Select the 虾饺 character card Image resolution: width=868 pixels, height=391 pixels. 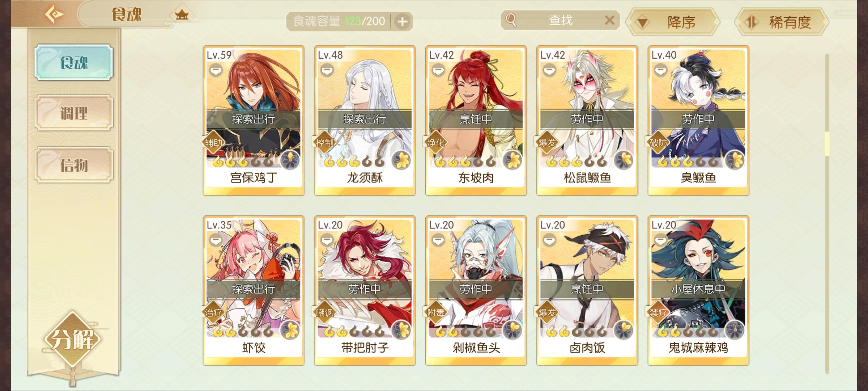click(254, 291)
